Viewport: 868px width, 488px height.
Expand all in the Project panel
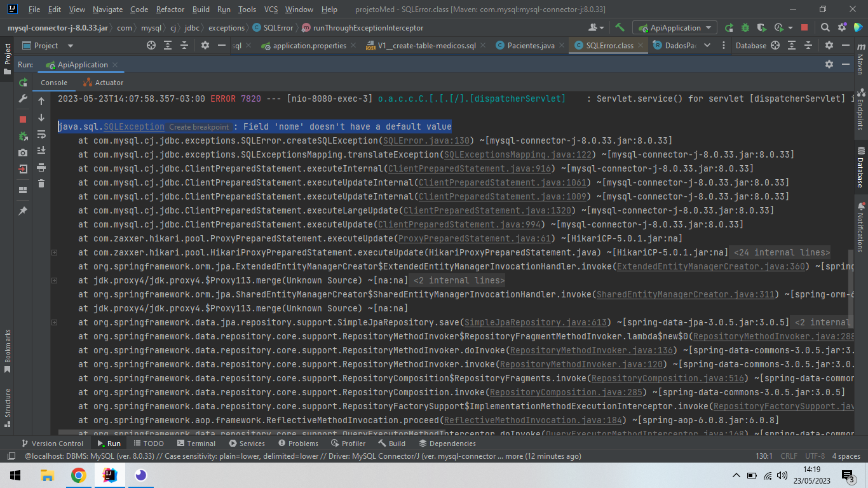tap(168, 46)
